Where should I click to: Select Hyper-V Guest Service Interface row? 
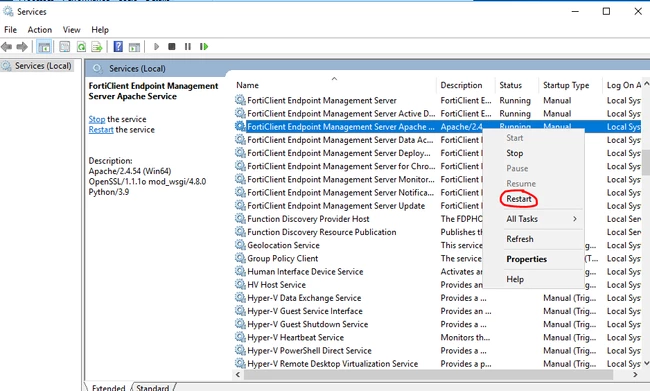[x=438, y=311]
